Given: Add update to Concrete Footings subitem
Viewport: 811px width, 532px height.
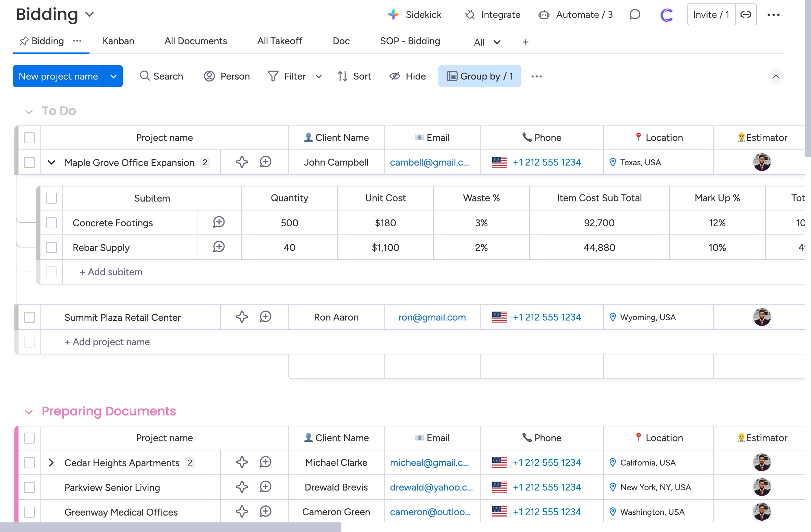Looking at the screenshot, I should click(x=219, y=222).
